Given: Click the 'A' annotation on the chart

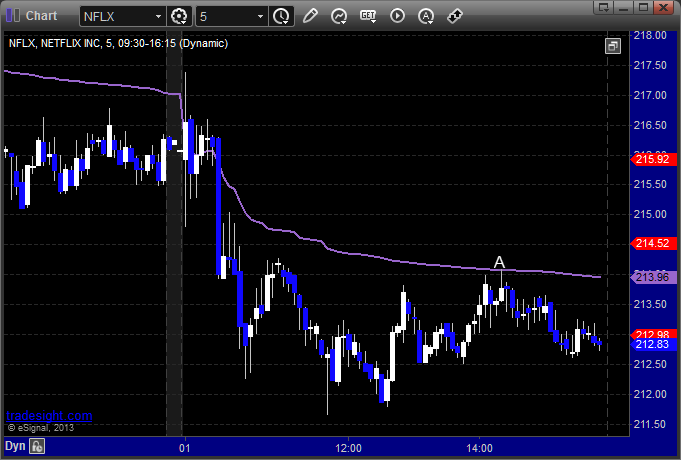Looking at the screenshot, I should click(x=499, y=262).
